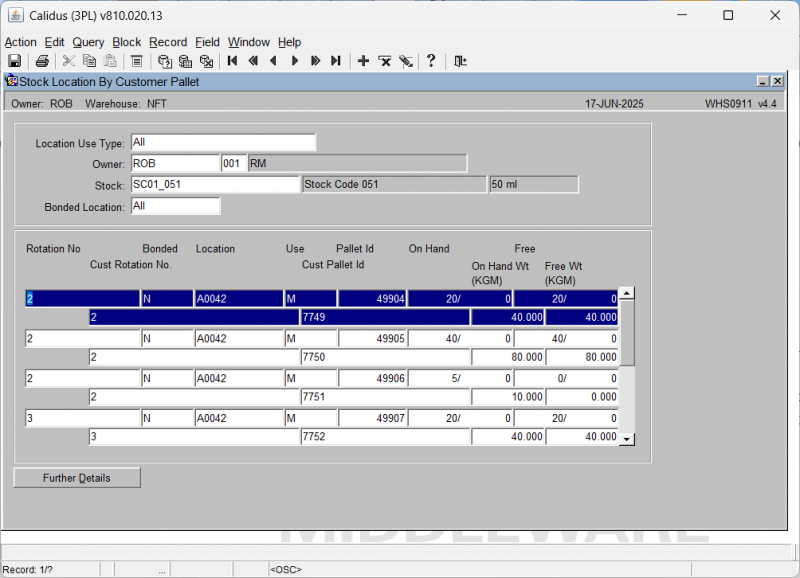Screen dimensions: 800x578
Task: Open help with the question mark icon
Action: [x=431, y=61]
